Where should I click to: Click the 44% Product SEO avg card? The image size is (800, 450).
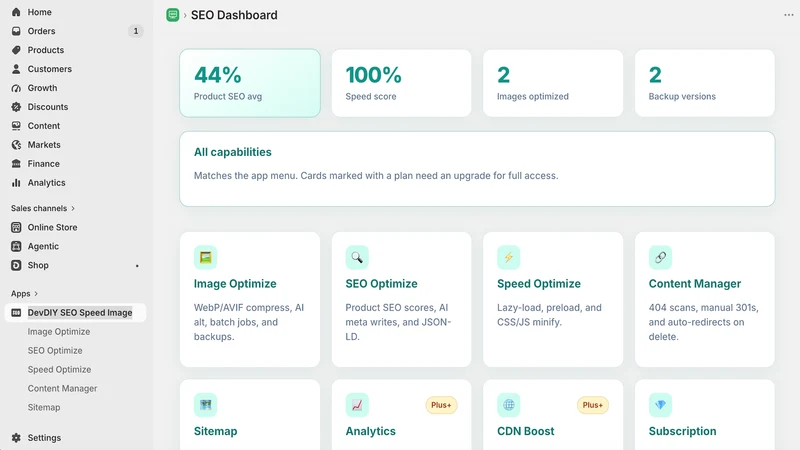(250, 83)
